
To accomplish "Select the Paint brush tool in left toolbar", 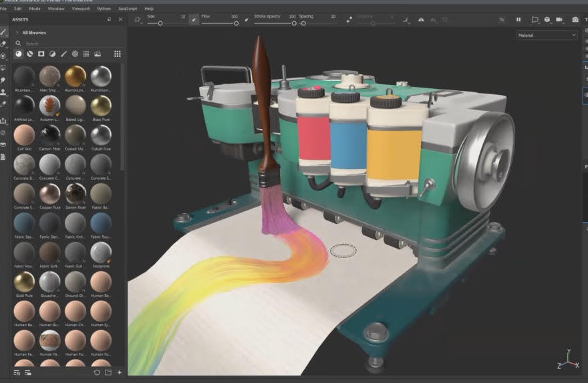I will click(3, 32).
